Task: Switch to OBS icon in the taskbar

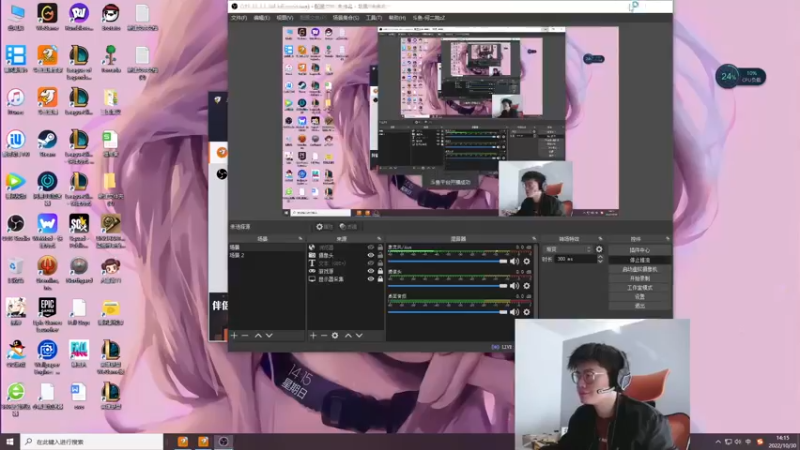Action: 223,441
